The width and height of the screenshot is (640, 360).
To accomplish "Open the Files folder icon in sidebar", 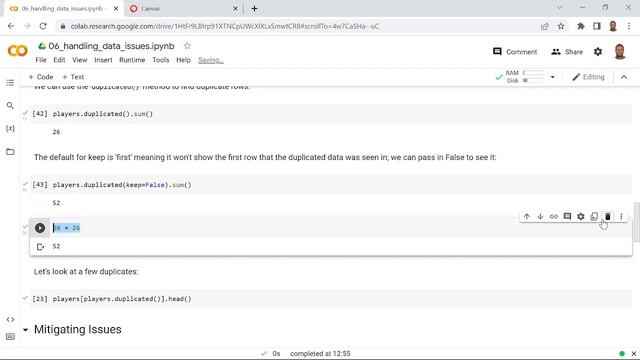I will 10,152.
